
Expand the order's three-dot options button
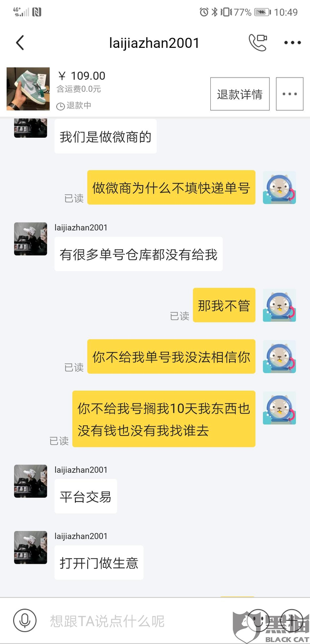[290, 94]
